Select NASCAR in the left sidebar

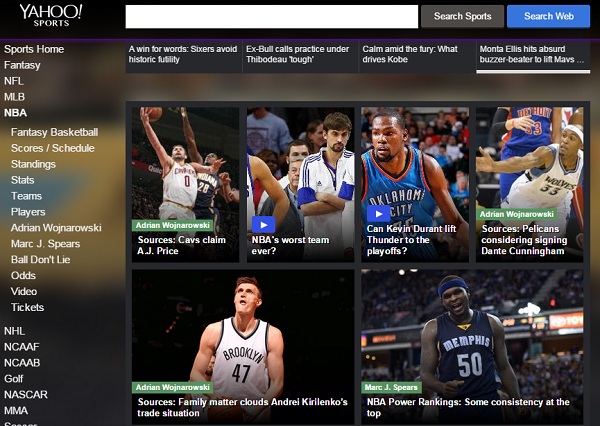click(x=26, y=395)
